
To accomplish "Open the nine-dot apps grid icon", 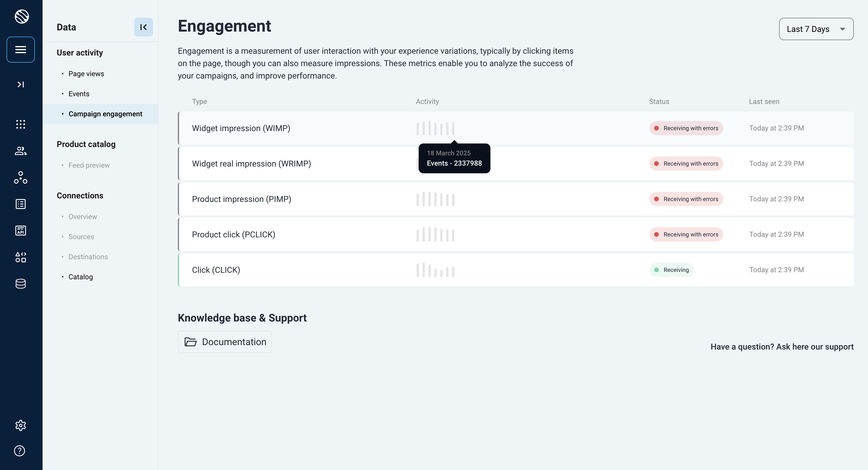I will coord(21,124).
